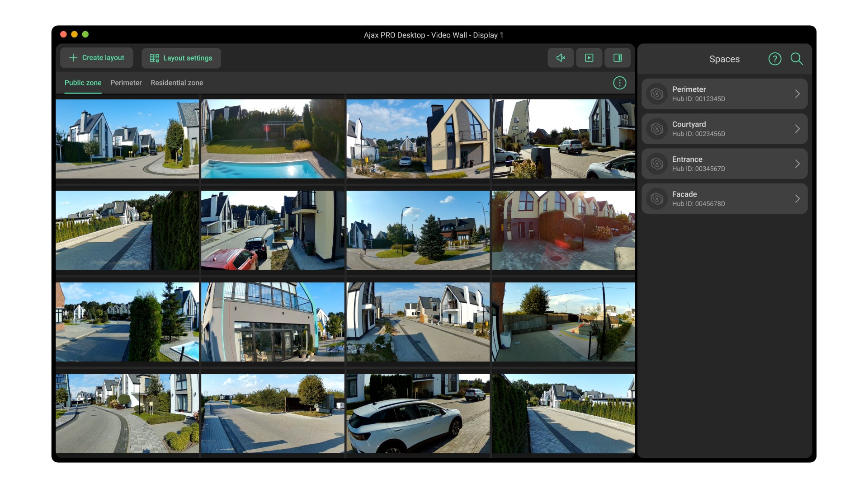This screenshot has width=868, height=488.
Task: Click the green macOS fullscreen button
Action: coord(85,34)
